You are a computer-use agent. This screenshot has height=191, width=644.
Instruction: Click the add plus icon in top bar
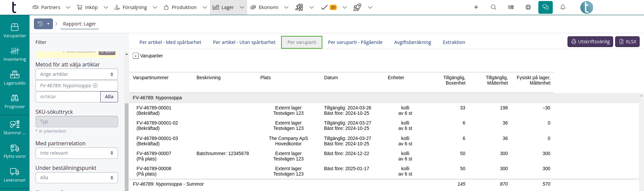tap(476, 7)
